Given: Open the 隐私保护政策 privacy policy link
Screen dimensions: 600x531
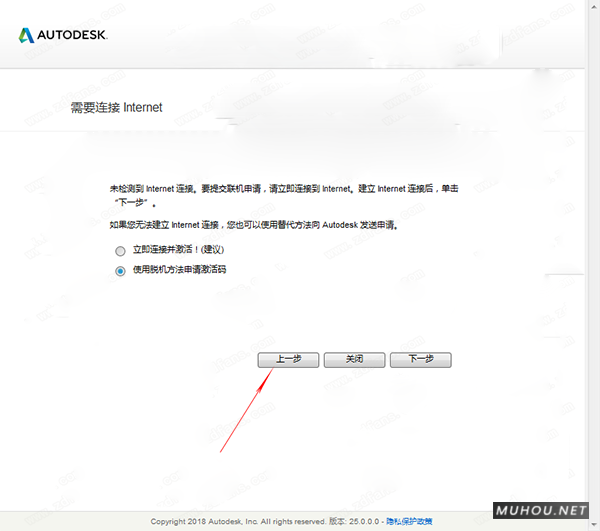Looking at the screenshot, I should tap(409, 521).
